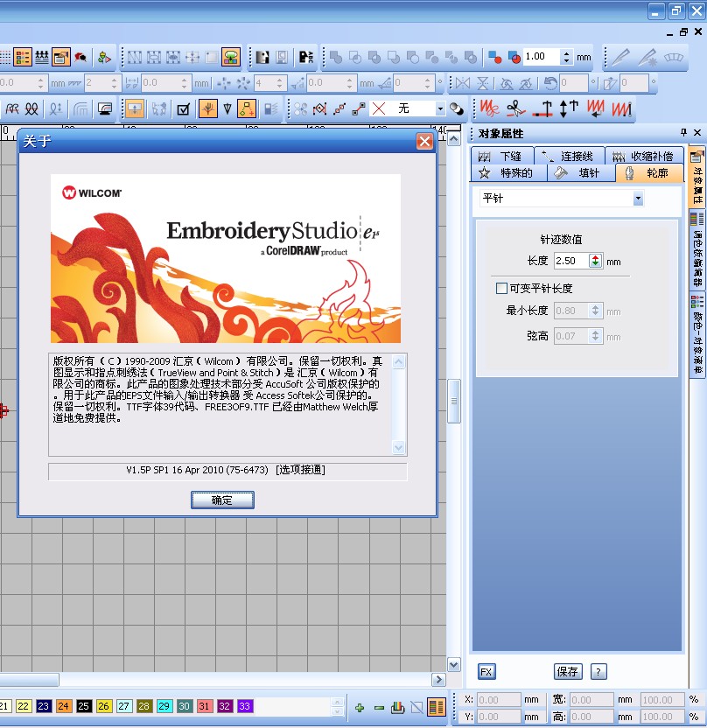Viewport: 707px width, 728px height.
Task: Click the two-ball color icon beside the dropdown
Action: [x=457, y=109]
